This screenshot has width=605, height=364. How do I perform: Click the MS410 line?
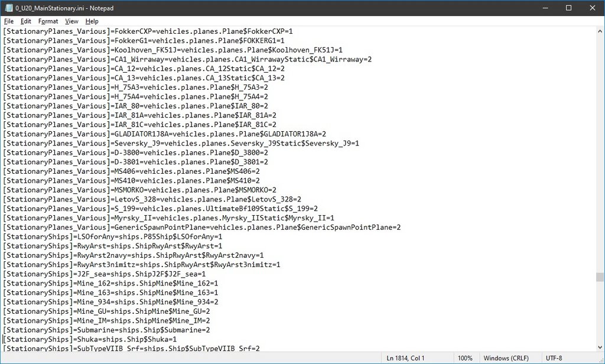(x=132, y=180)
